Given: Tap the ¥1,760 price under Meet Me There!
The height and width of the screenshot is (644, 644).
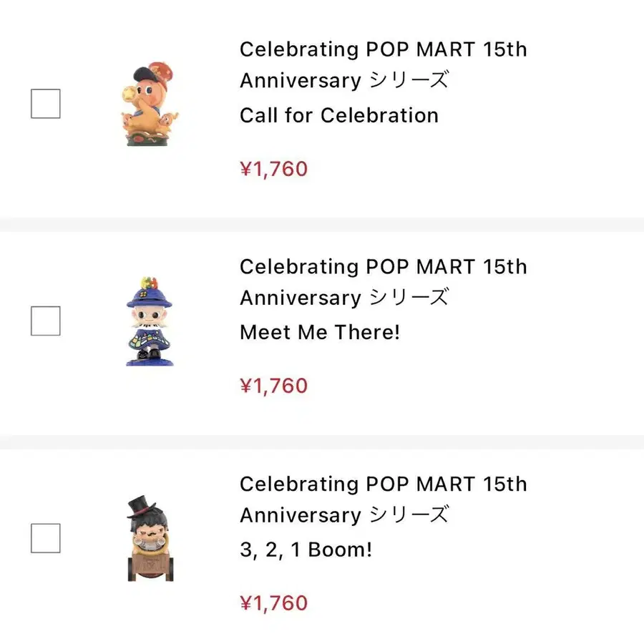Looking at the screenshot, I should (273, 386).
